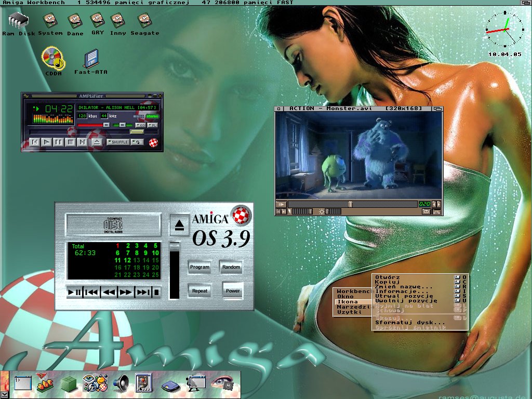
Task: Toggle the PL playlist button in AMPLiFier
Action: click(152, 125)
